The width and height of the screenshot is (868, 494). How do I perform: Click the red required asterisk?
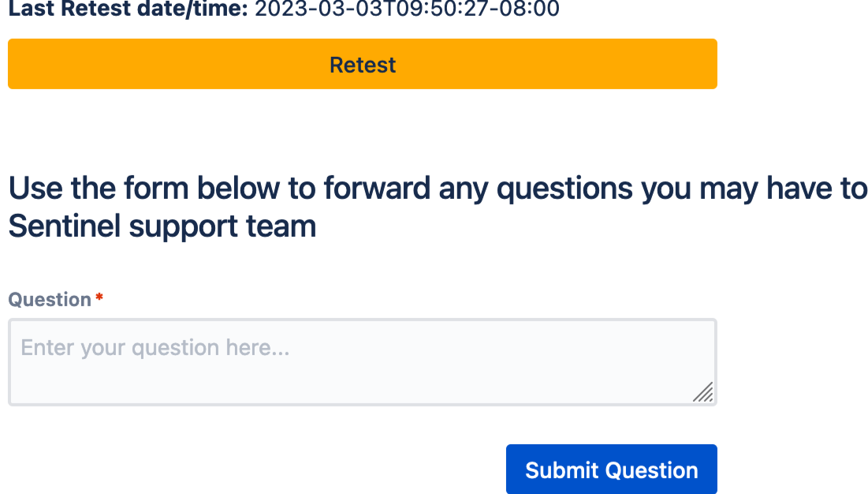click(x=99, y=298)
